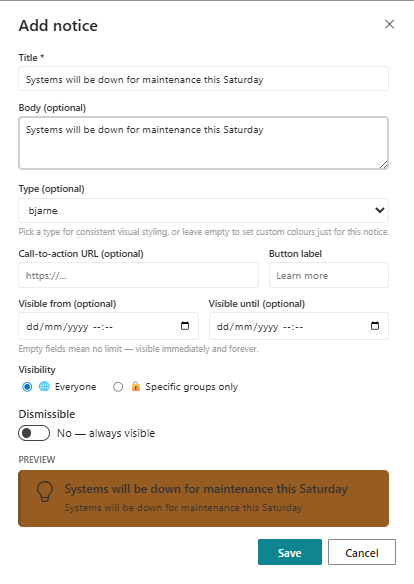Click the Visible until date field

tap(299, 326)
